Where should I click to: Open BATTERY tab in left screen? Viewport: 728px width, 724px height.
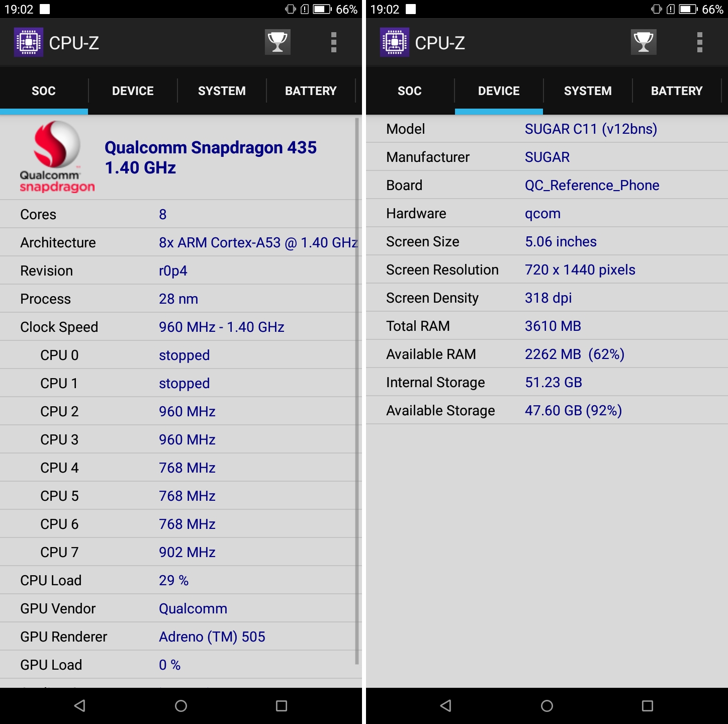coord(311,91)
